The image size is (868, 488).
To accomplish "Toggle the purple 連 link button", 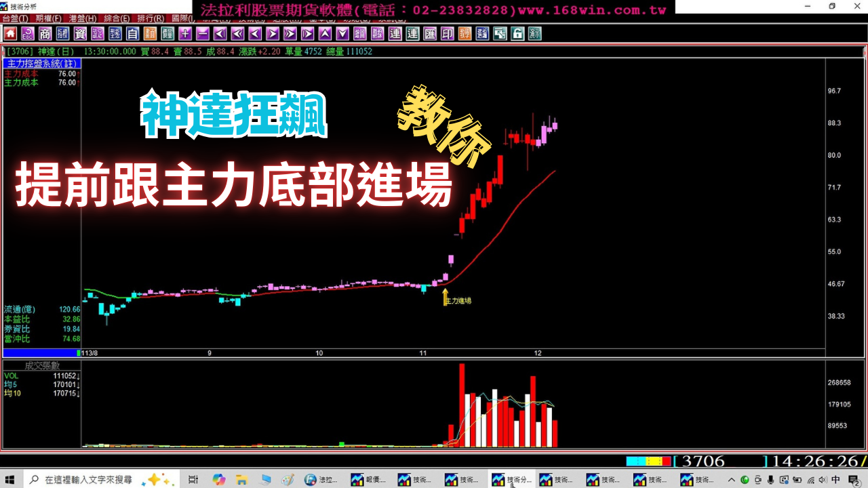I will (395, 34).
